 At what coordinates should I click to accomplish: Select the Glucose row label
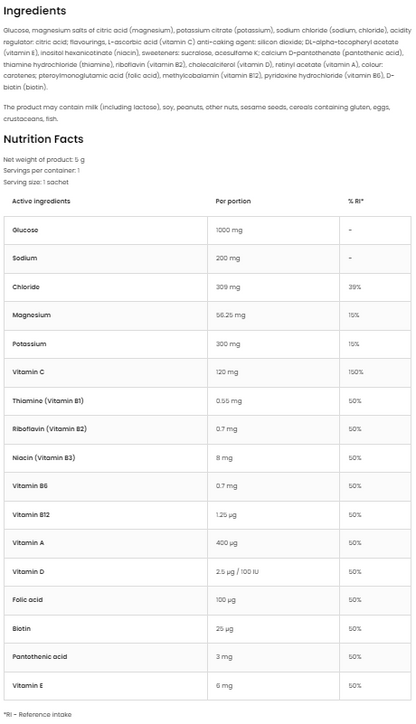[25, 230]
